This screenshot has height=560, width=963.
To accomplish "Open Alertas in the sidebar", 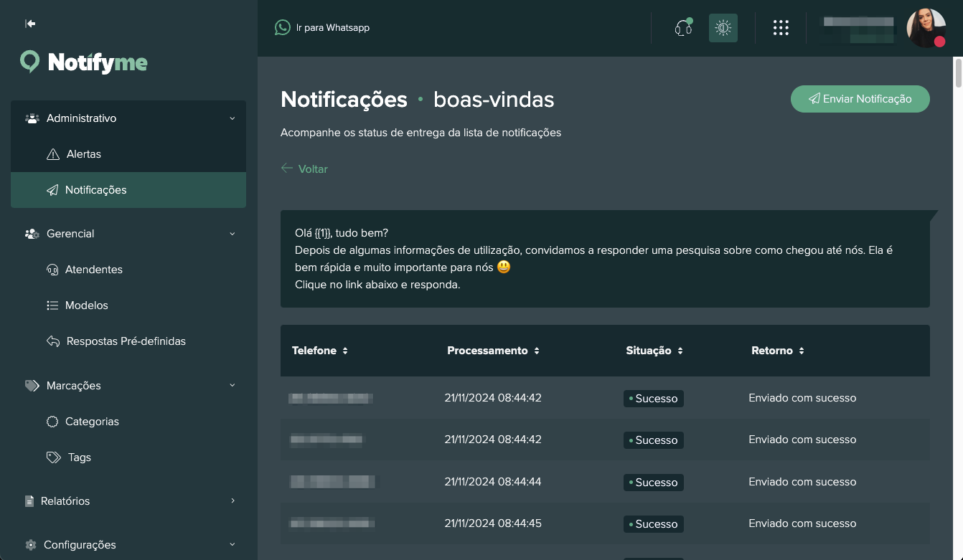I will [83, 154].
